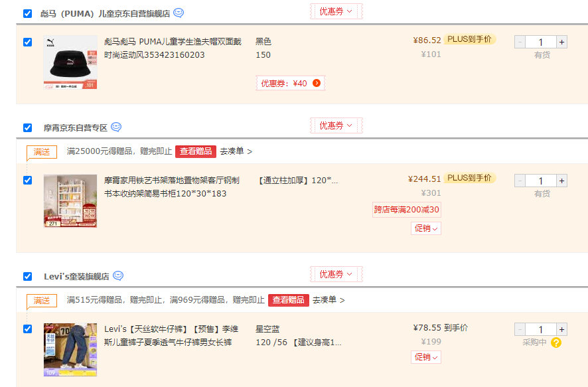
Task: Open chat icon for PUMA 儿童京东自营旗舰店
Action: 179,13
